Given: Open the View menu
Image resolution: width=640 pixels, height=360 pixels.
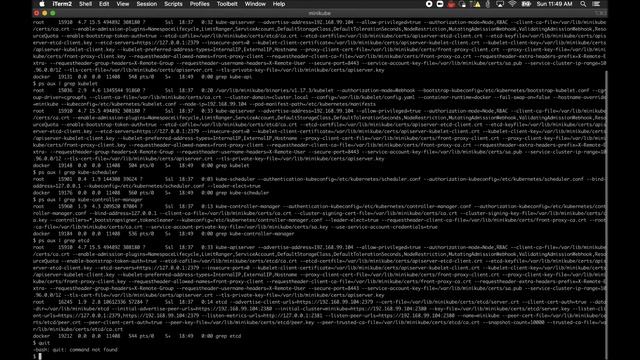Looking at the screenshot, I should pos(123,4).
